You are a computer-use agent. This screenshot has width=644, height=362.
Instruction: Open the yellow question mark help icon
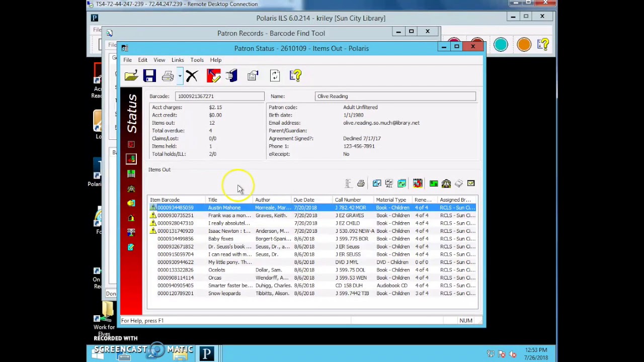tap(295, 76)
